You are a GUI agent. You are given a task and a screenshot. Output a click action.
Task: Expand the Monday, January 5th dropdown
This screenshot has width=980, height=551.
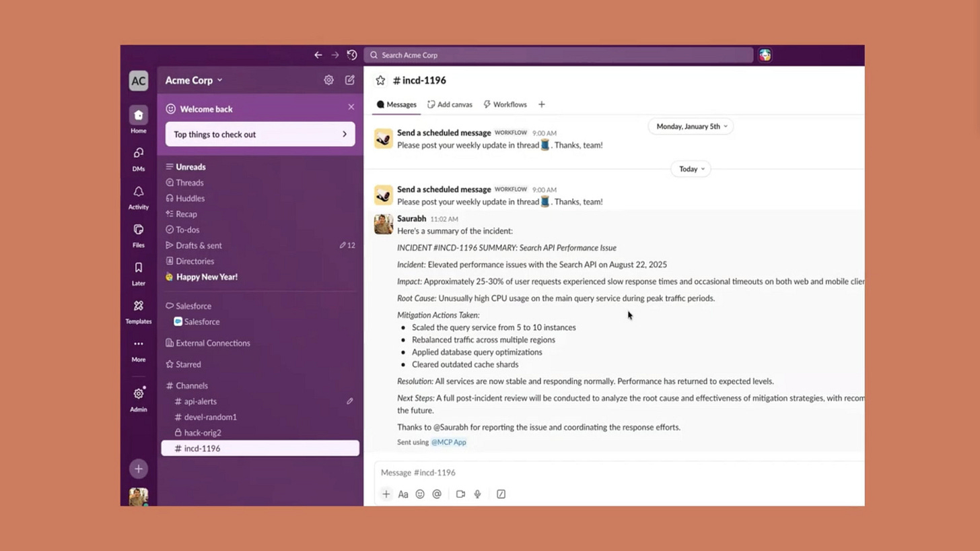click(690, 126)
